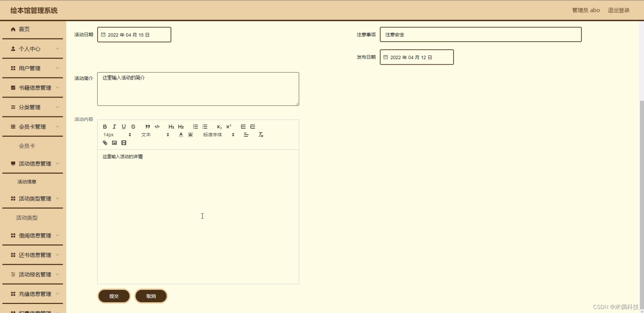
Task: Insert a code block
Action: tap(157, 127)
